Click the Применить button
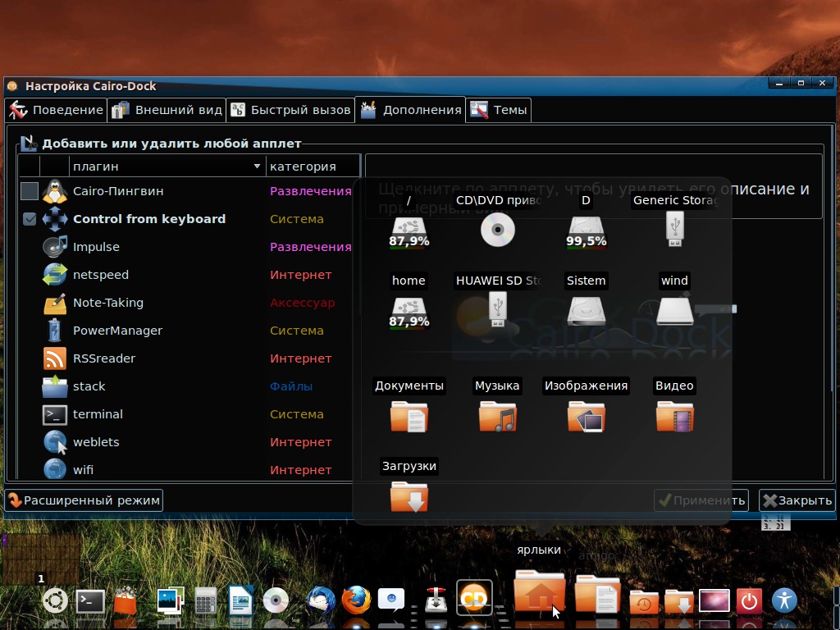Screen dimensions: 840x630 tap(701, 500)
